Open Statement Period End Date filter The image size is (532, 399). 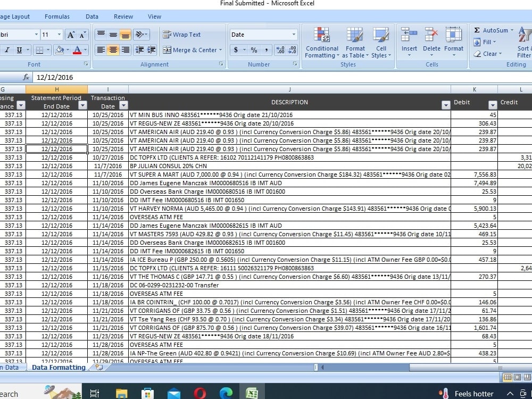[83, 106]
